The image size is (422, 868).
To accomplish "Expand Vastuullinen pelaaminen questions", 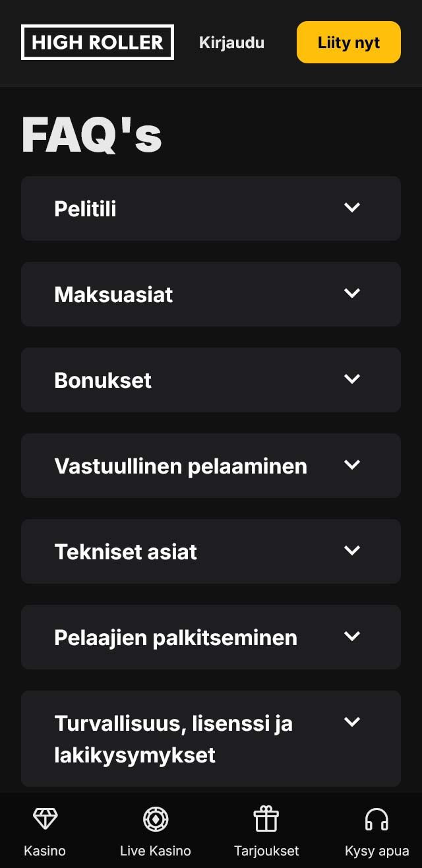I will pyautogui.click(x=211, y=466).
